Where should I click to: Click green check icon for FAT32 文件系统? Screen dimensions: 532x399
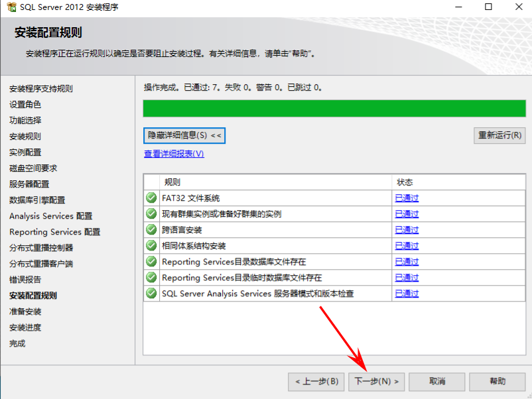point(151,198)
